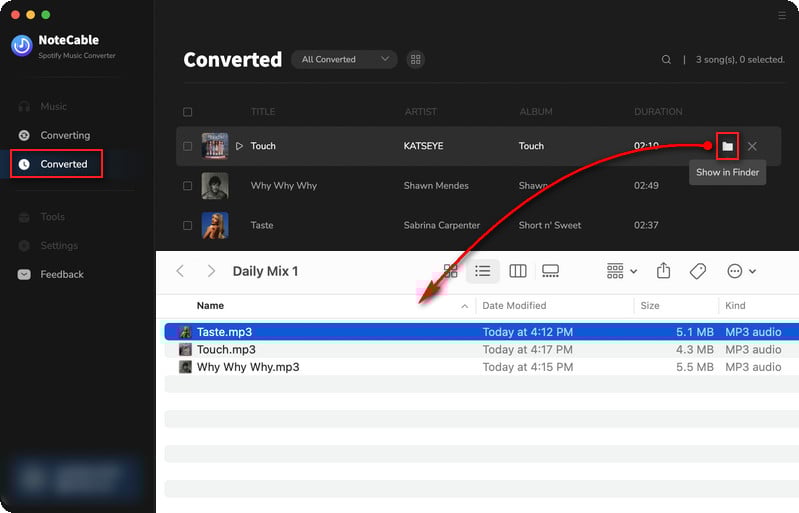799x513 pixels.
Task: Click the Converting progress icon
Action: click(24, 135)
